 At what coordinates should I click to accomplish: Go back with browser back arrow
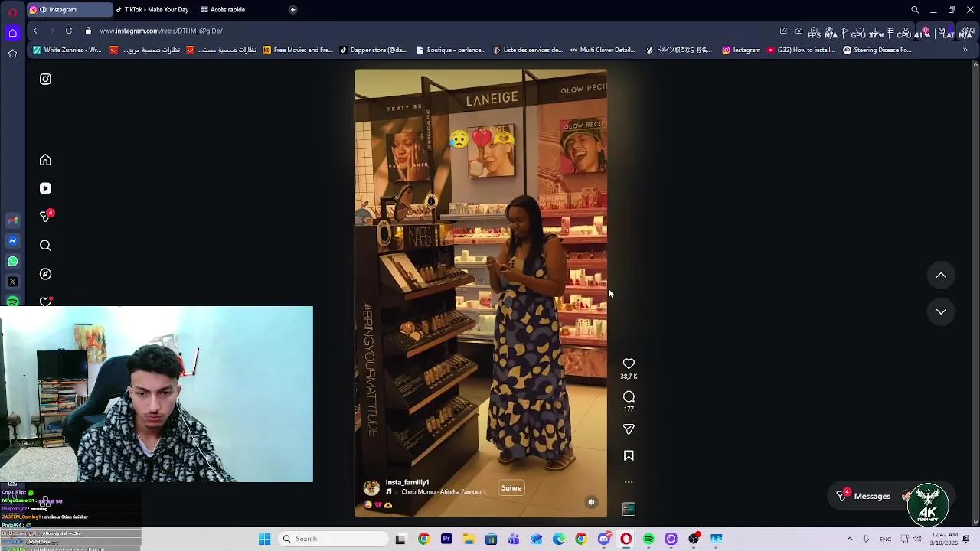click(x=35, y=31)
